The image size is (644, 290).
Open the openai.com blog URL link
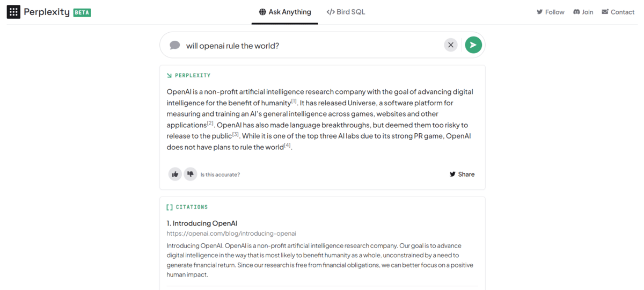(231, 234)
